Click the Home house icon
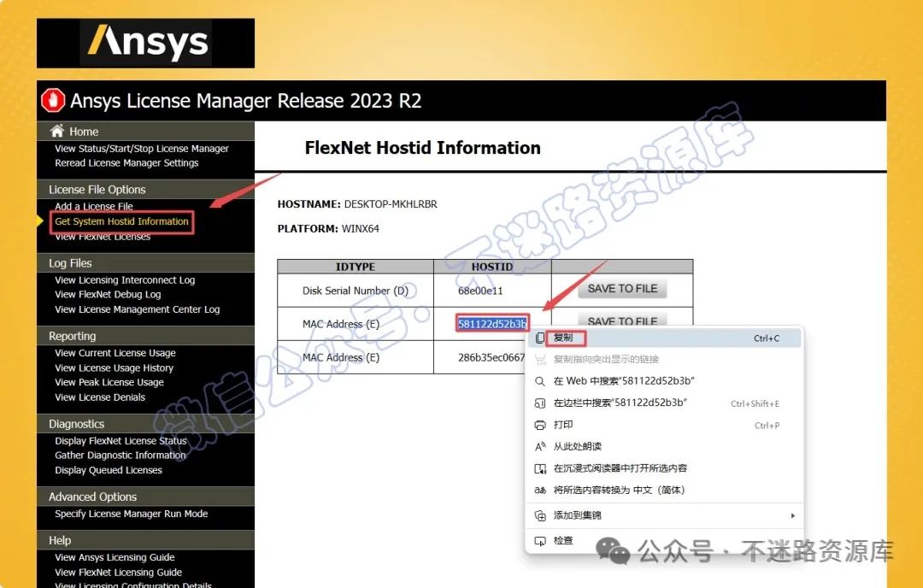The width and height of the screenshot is (923, 588). coord(57,131)
